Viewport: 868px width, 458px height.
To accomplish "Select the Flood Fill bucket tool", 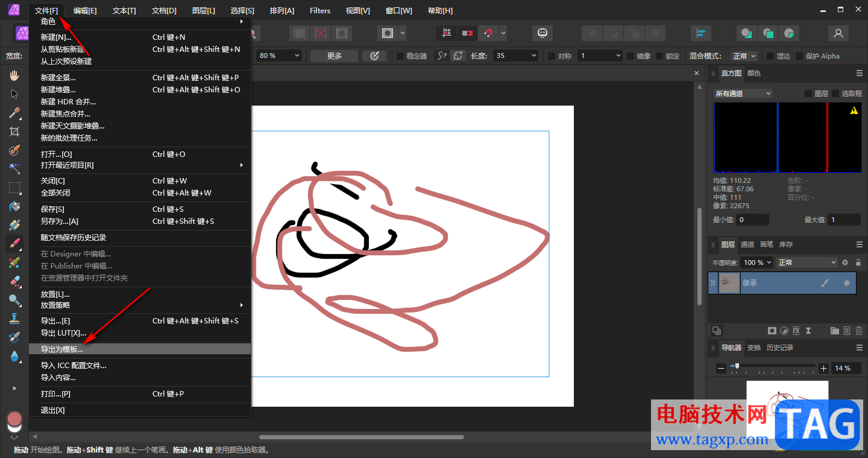I will [x=14, y=206].
